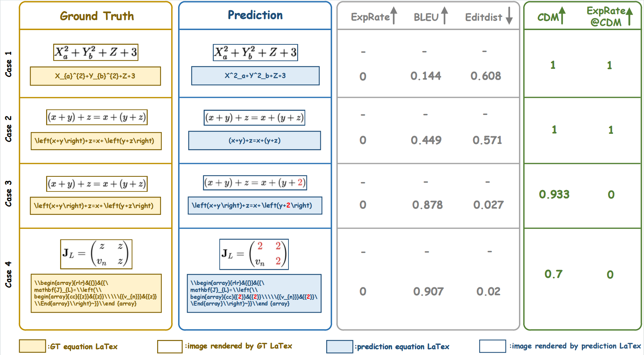Click Case 4 ground truth LaTeX code box

coord(96,293)
